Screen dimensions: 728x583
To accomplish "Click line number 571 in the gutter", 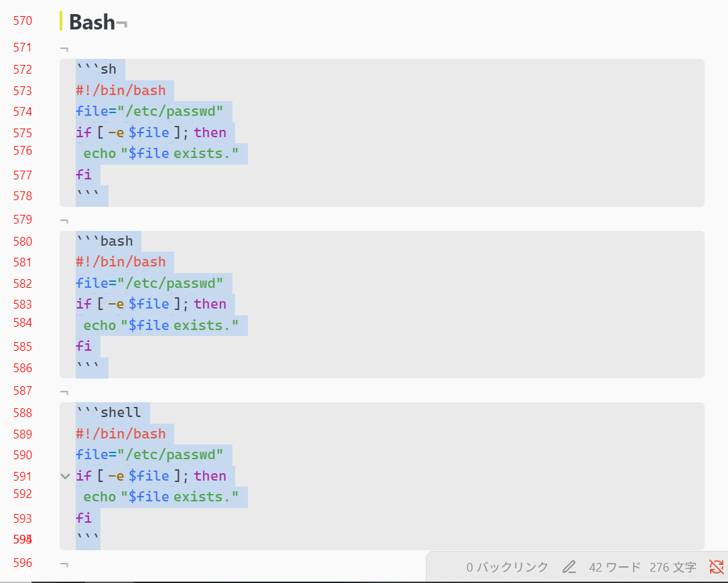I will pyautogui.click(x=23, y=48).
